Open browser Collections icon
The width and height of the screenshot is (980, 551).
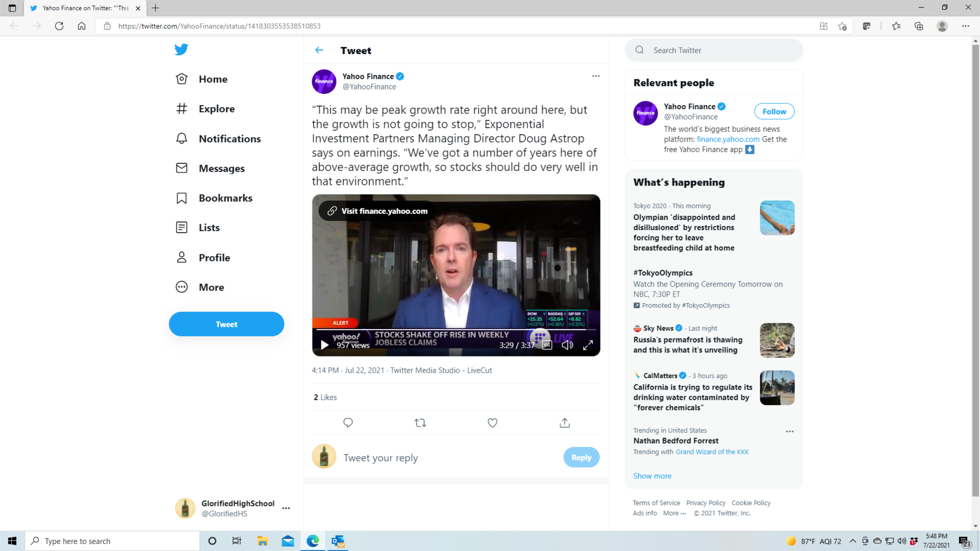click(x=919, y=26)
